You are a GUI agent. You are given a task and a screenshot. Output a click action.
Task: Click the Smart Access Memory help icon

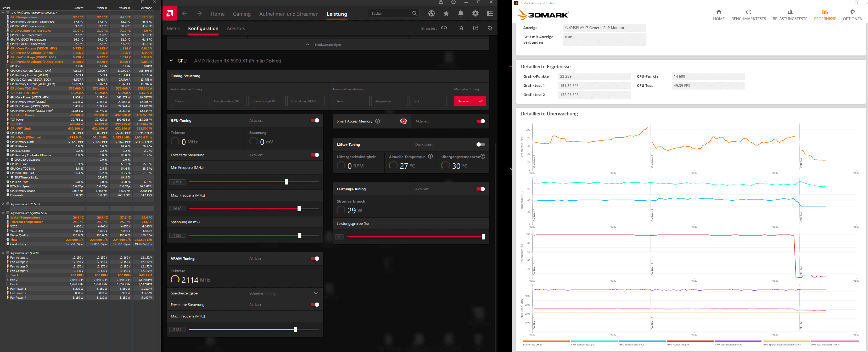(378, 121)
